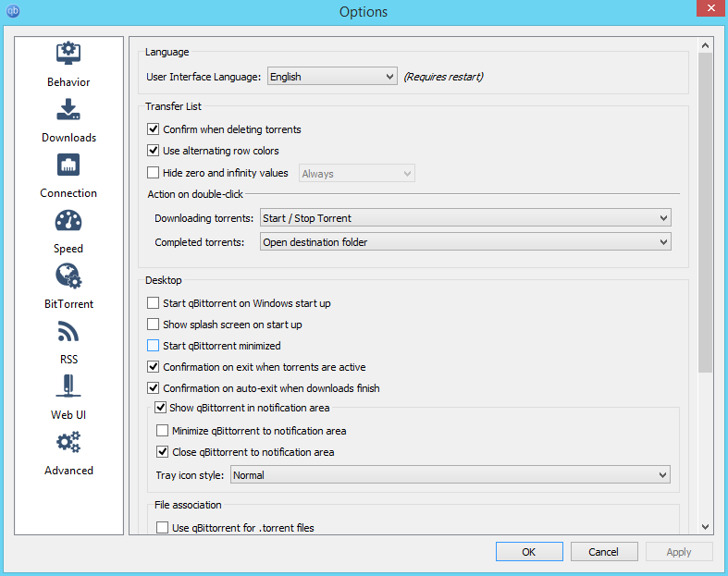Click the disabled Always dropdown

click(x=356, y=174)
